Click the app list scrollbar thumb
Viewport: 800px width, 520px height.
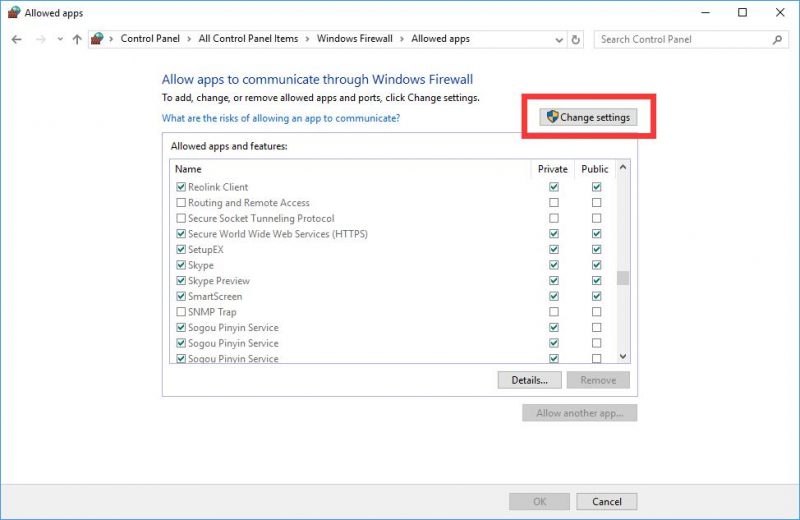(622, 279)
